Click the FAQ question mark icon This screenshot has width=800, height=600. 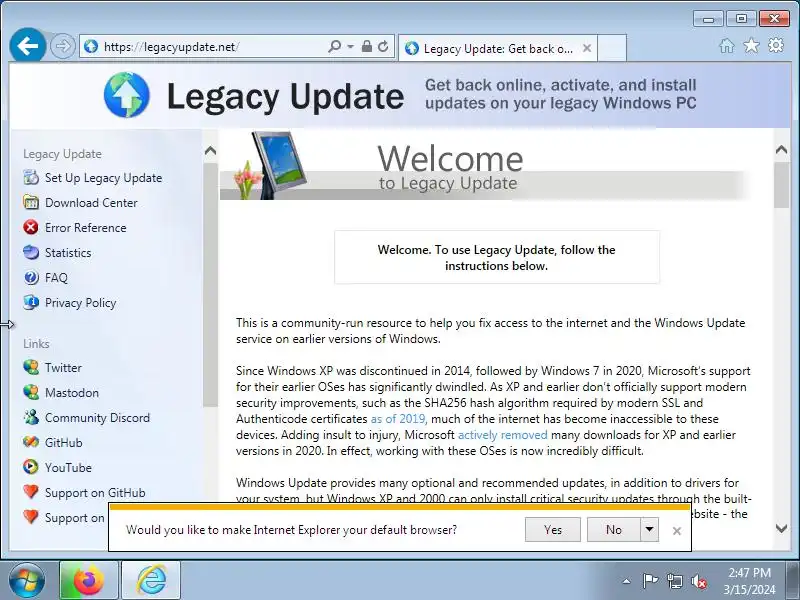click(x=31, y=278)
